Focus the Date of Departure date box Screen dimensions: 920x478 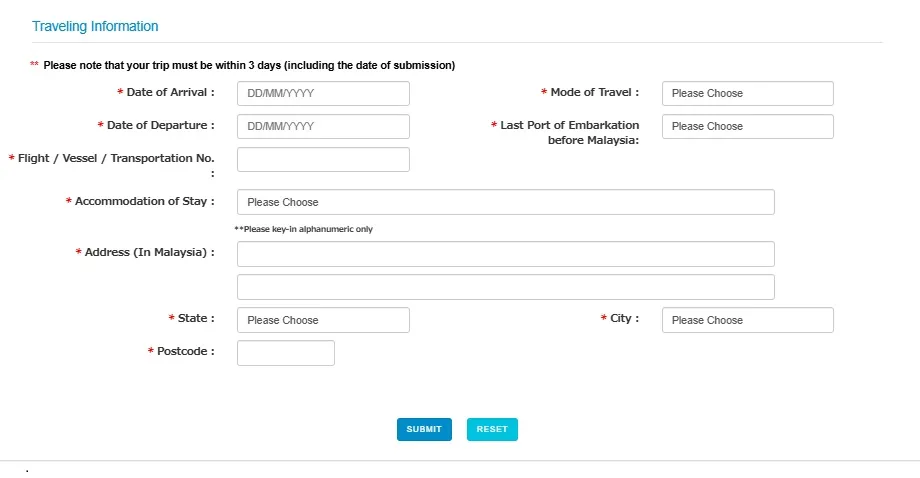click(323, 126)
